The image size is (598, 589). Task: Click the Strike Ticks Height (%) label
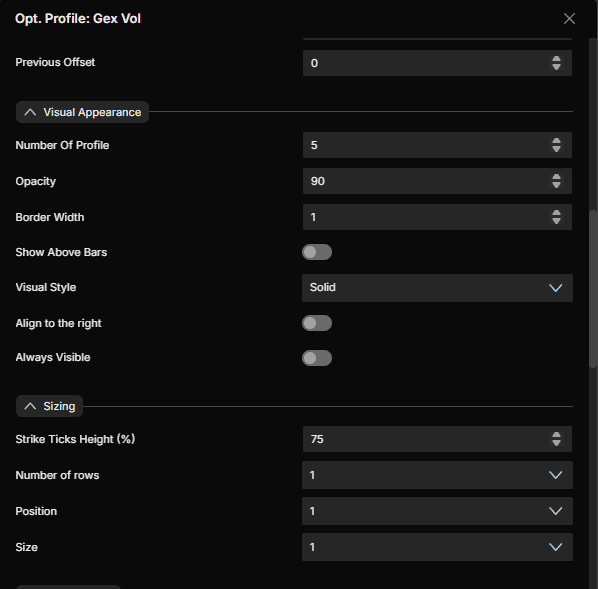75,439
